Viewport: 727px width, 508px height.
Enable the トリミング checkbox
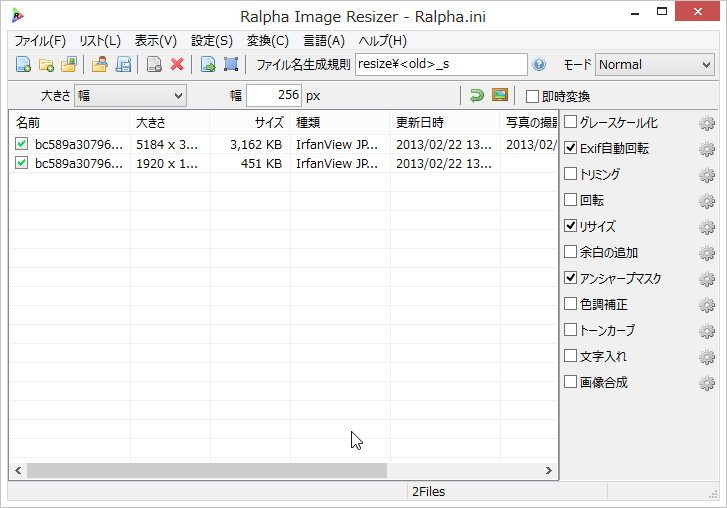570,174
